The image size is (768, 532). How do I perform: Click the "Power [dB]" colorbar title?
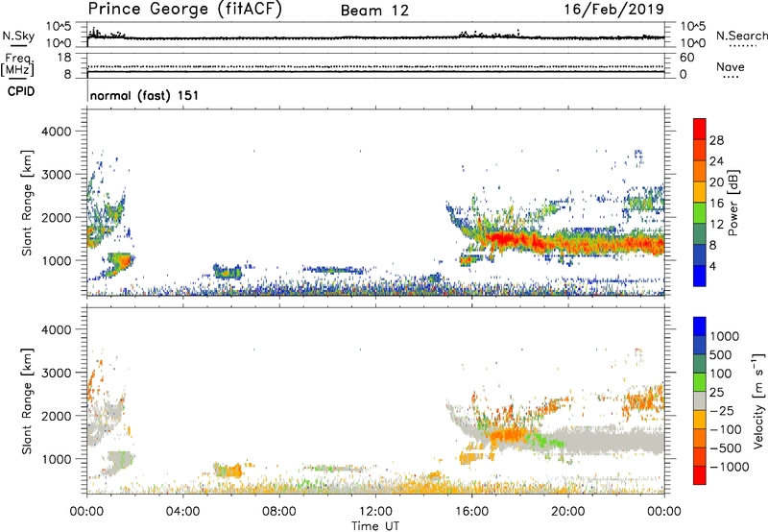(732, 203)
